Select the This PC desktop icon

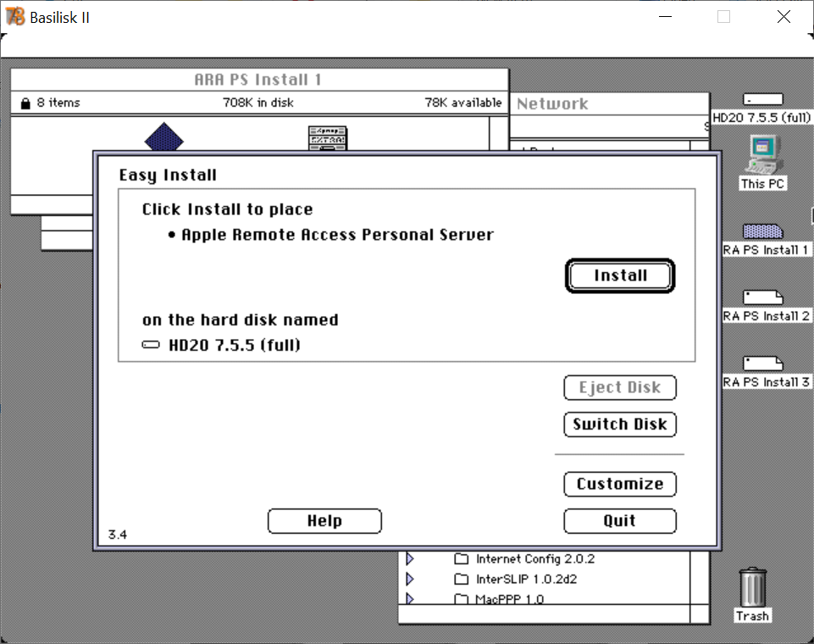762,154
